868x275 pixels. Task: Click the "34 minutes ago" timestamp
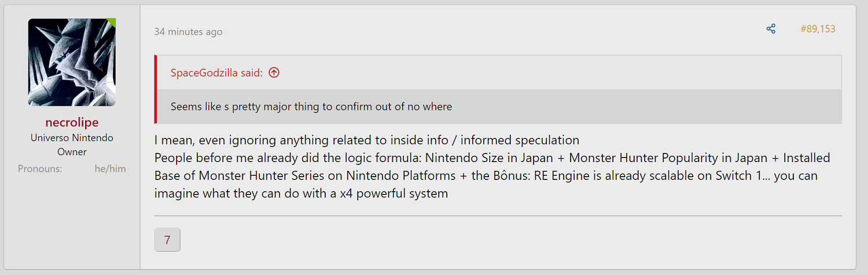(x=188, y=32)
